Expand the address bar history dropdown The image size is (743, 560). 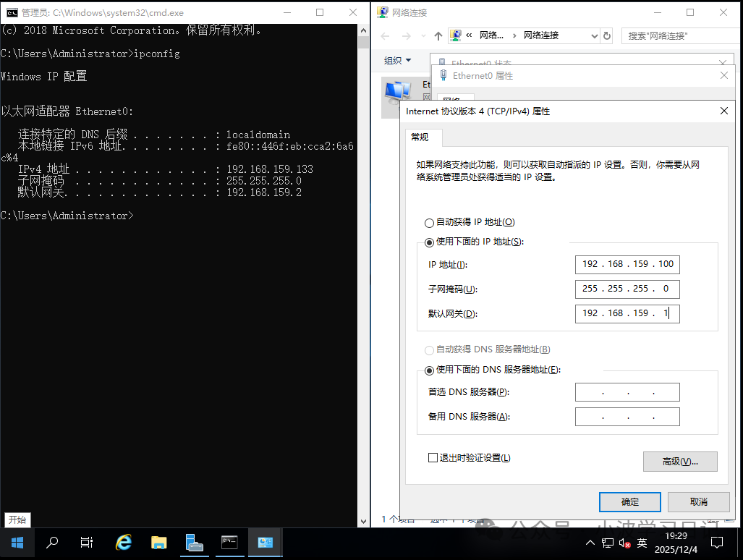pyautogui.click(x=594, y=36)
